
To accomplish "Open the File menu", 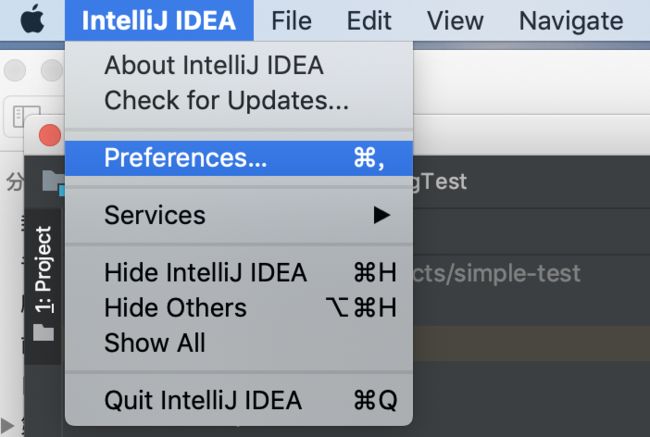I will coord(291,20).
